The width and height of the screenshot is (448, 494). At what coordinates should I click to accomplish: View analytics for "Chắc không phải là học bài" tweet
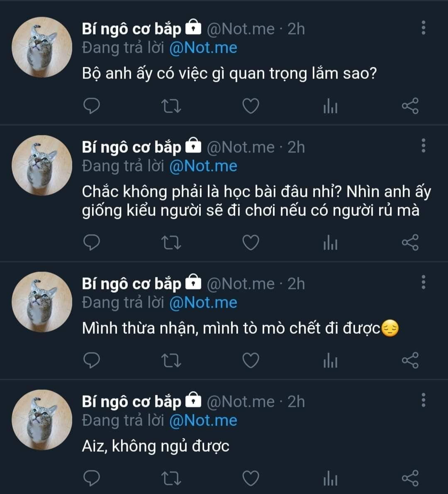pos(330,243)
